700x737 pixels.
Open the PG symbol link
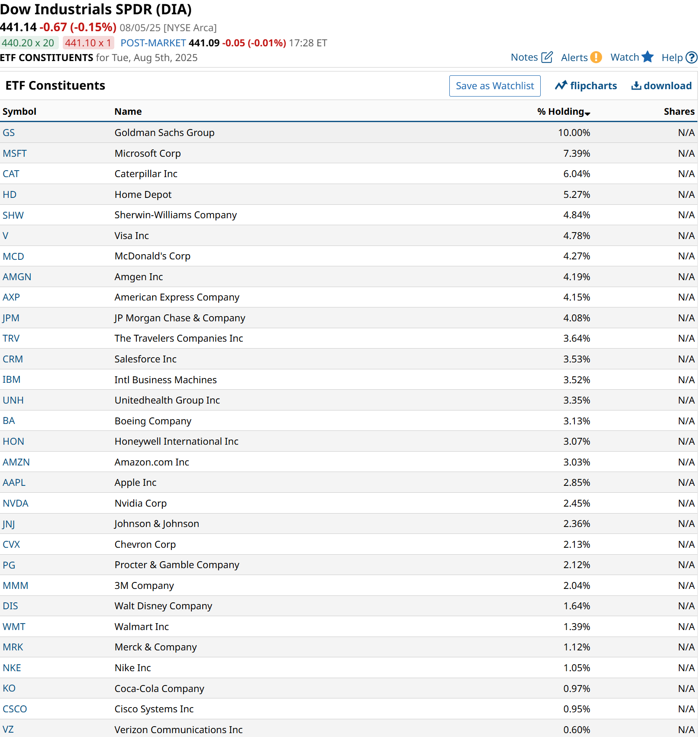(9, 565)
